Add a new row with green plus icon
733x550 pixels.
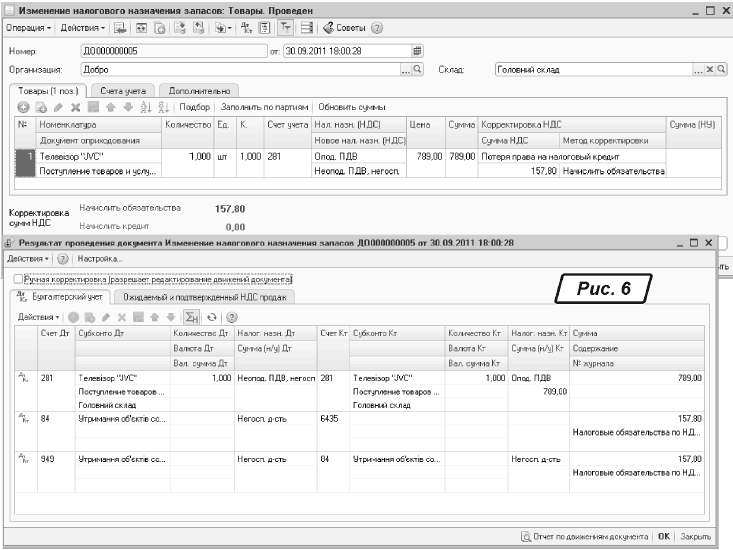point(22,107)
